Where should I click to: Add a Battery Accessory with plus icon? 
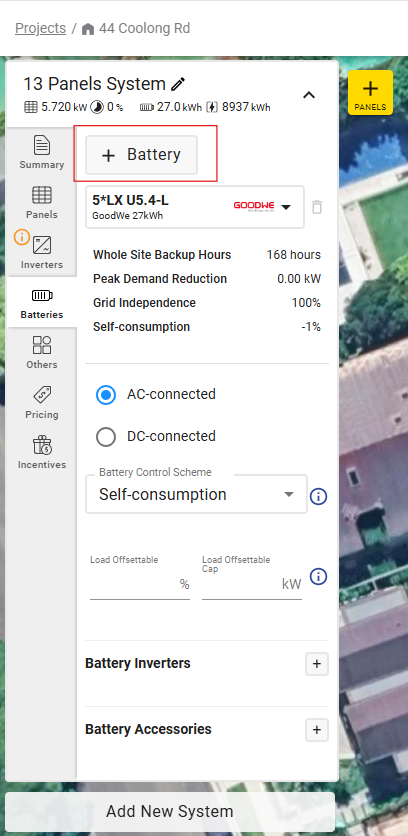317,730
